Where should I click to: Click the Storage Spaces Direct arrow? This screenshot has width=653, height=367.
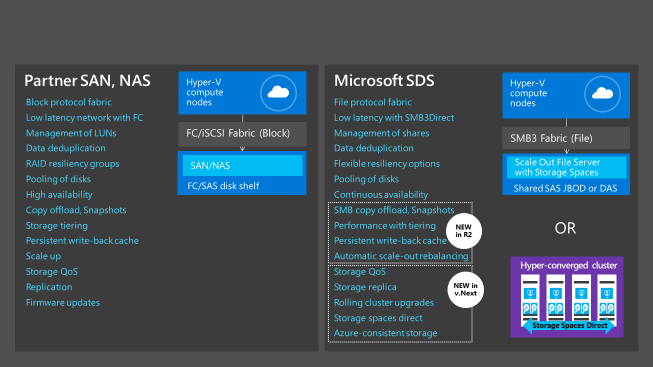pyautogui.click(x=569, y=326)
